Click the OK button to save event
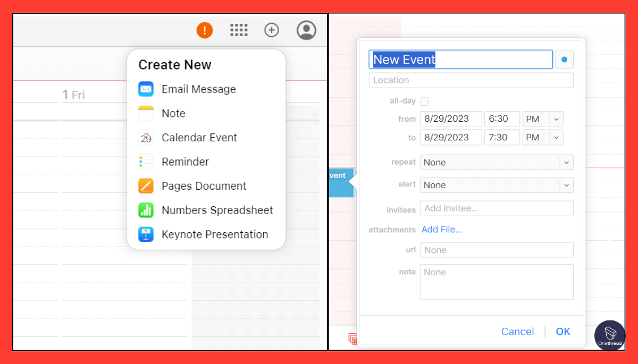 [563, 331]
